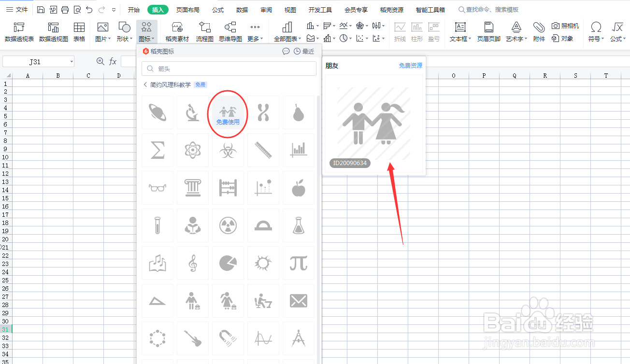Insert the biohazard icon
Screen dimensions: 630x364
point(228,150)
